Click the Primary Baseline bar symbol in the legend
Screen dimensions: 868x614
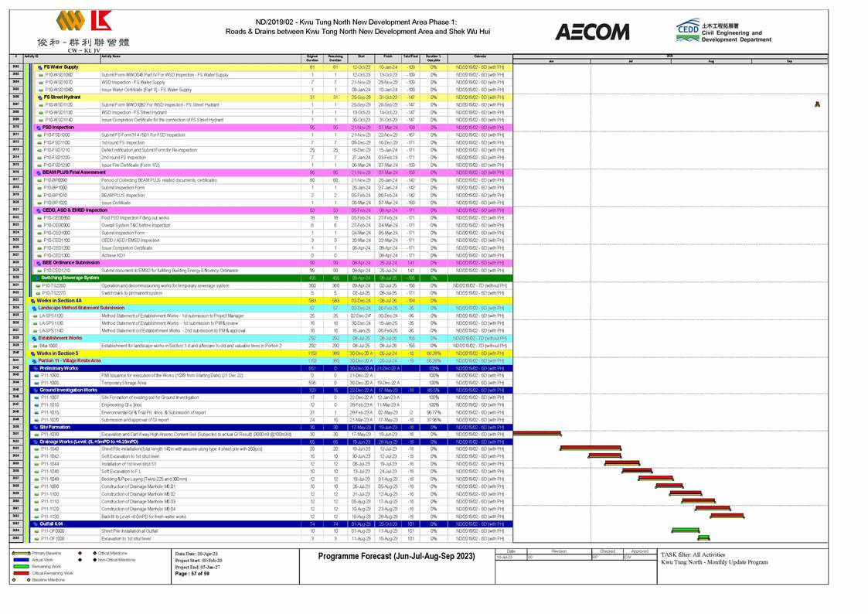click(x=21, y=553)
